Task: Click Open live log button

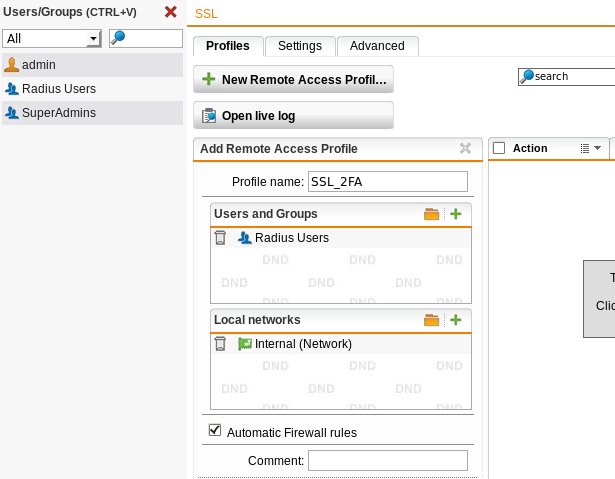Action: point(293,115)
